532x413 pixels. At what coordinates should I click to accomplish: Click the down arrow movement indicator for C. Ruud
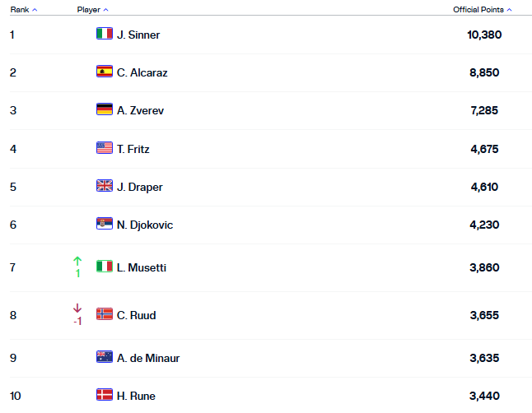point(77,309)
